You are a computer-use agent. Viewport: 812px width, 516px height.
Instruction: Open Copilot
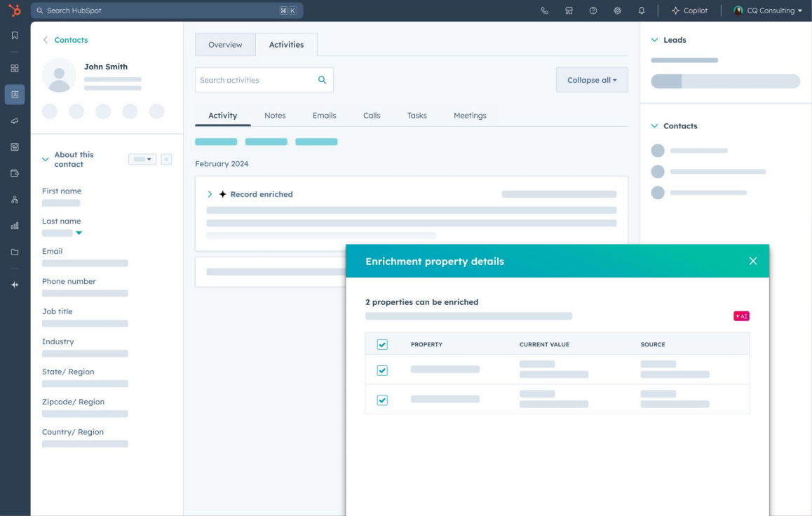(x=689, y=11)
